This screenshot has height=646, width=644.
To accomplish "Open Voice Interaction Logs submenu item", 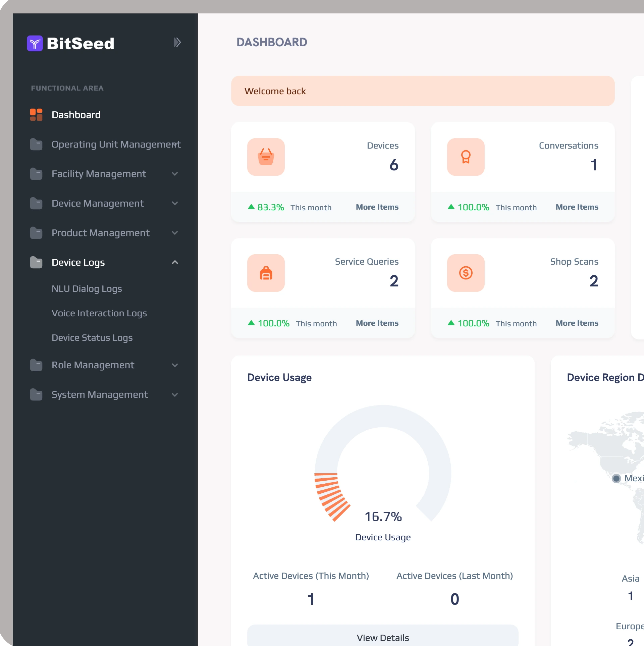I will click(99, 313).
